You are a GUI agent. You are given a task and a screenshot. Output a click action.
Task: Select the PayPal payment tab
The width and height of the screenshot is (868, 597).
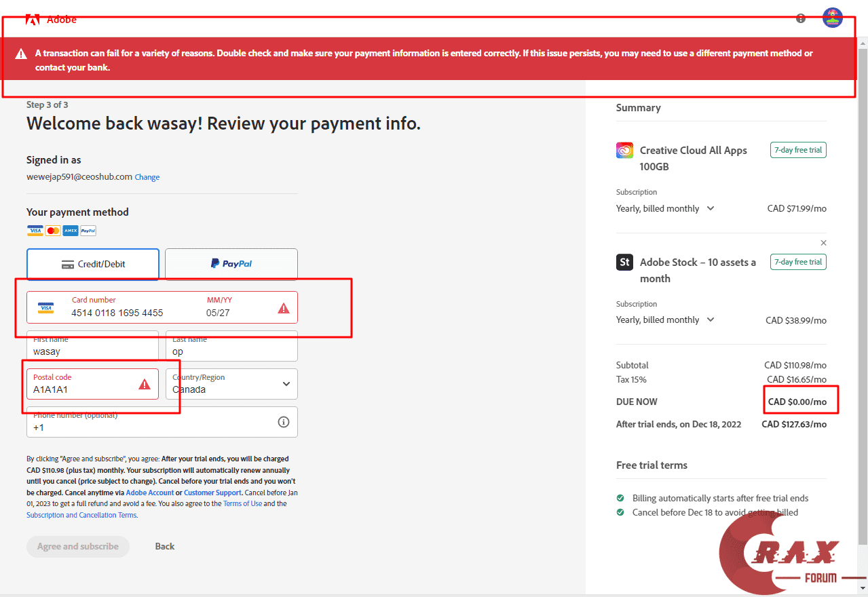coord(231,264)
